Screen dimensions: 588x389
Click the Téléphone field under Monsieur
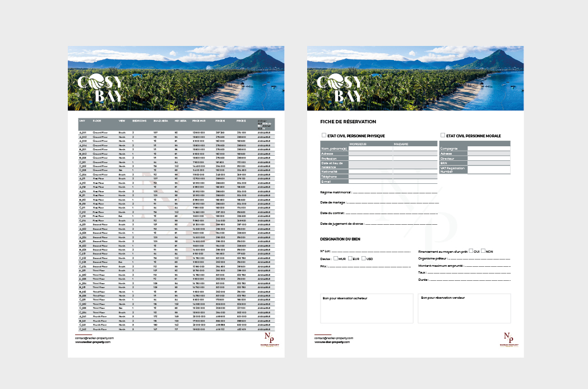coord(371,177)
